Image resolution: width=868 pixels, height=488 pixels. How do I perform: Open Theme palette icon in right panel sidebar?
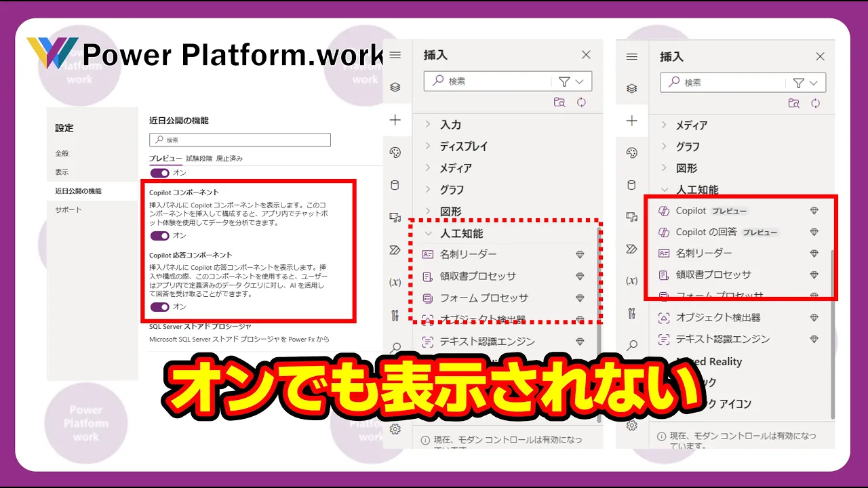click(632, 152)
